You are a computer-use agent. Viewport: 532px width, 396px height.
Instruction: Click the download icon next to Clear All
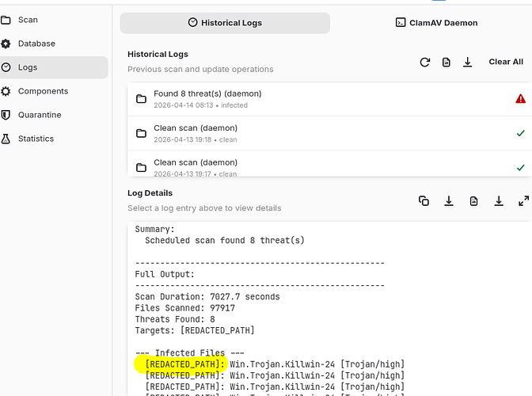point(468,62)
